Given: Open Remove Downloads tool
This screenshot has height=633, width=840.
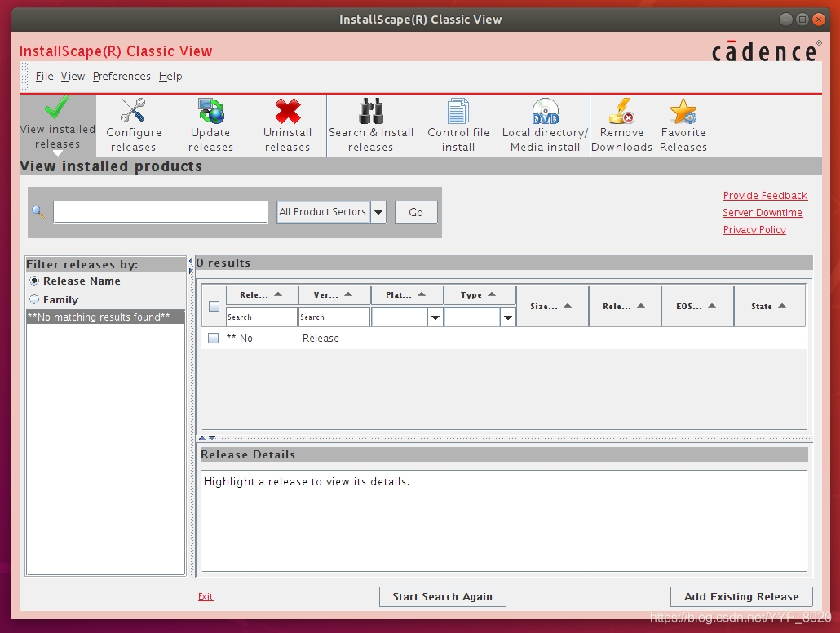Looking at the screenshot, I should tap(621, 125).
